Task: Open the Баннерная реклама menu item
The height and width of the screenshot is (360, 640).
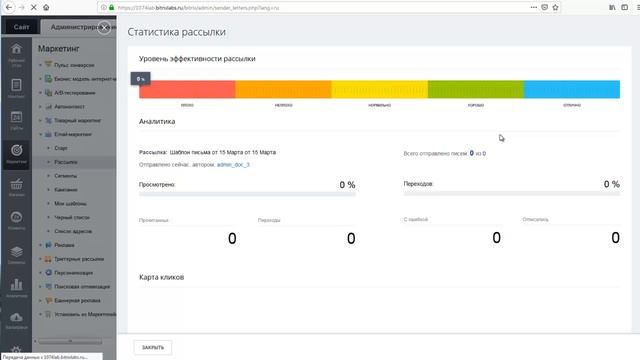Action: click(77, 300)
